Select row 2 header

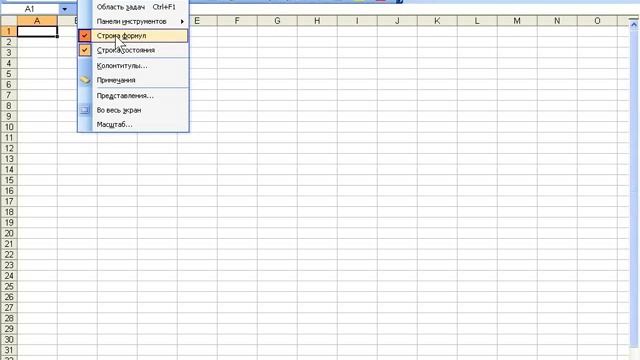[9, 42]
